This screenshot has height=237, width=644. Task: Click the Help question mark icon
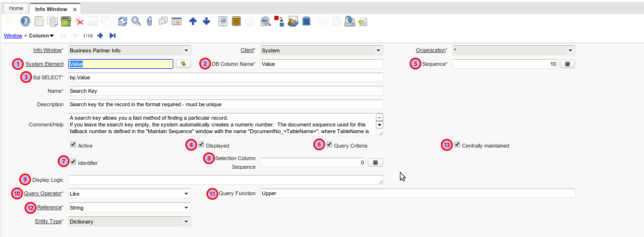26,21
